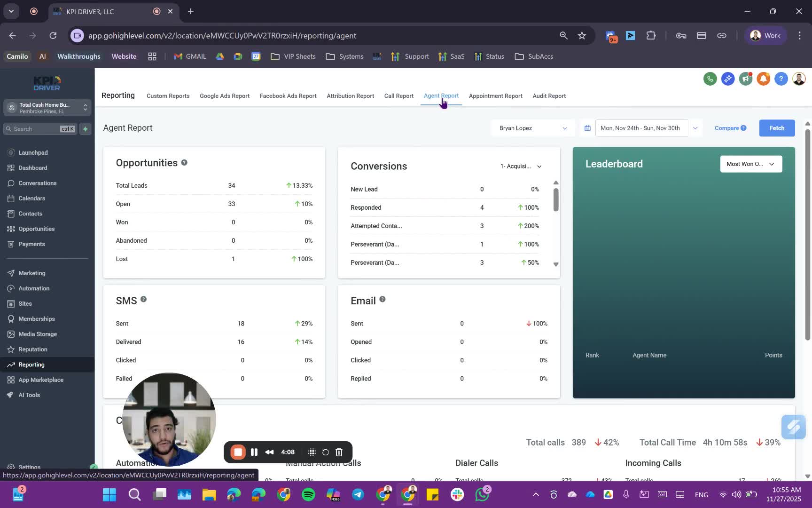Click the recorder drag-grid icon

pyautogui.click(x=312, y=452)
